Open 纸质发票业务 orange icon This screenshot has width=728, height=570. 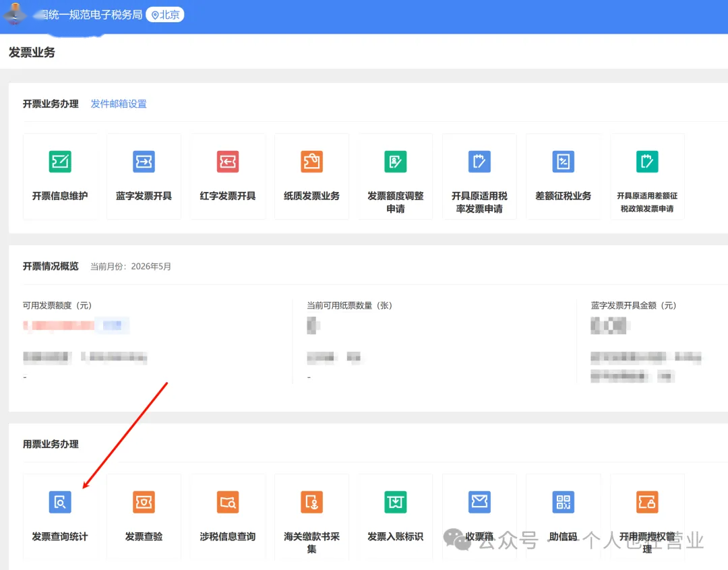click(x=311, y=162)
